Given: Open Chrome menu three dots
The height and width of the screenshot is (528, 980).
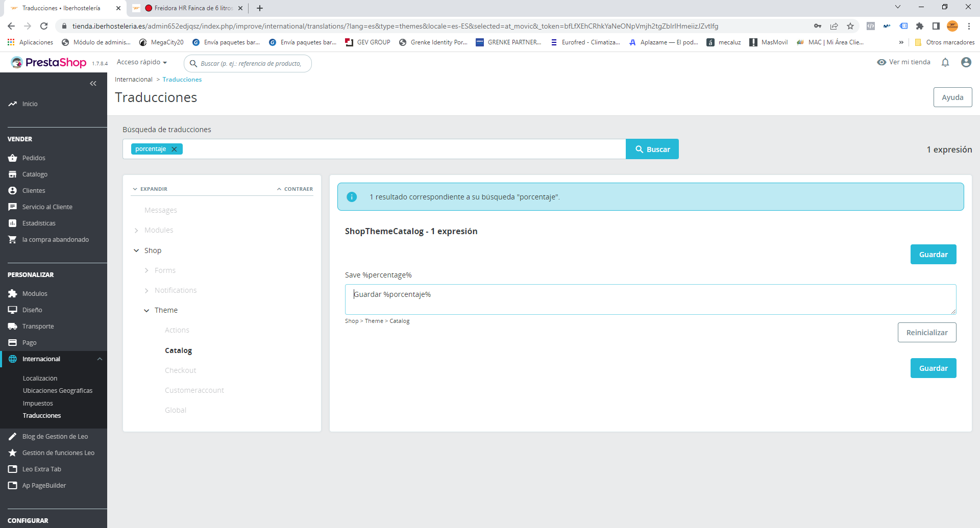Looking at the screenshot, I should [969, 26].
